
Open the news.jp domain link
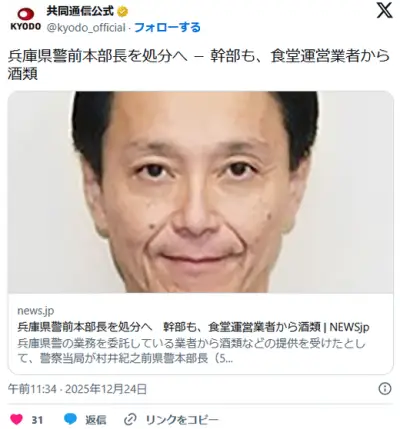(x=36, y=311)
